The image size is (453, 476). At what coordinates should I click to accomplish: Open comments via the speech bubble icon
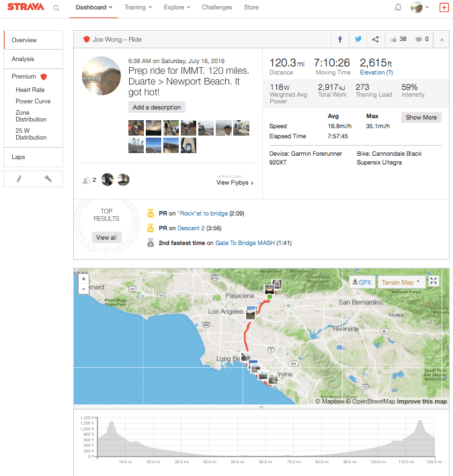pyautogui.click(x=419, y=40)
